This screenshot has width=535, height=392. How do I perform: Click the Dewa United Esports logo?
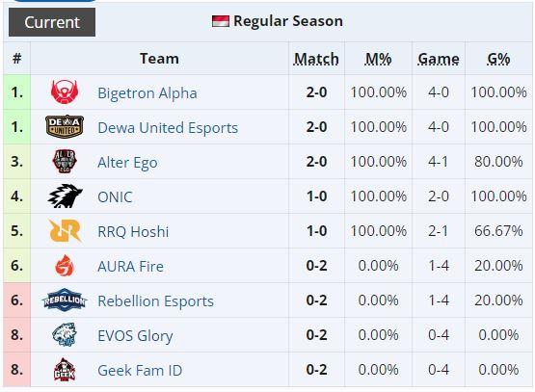coord(65,126)
